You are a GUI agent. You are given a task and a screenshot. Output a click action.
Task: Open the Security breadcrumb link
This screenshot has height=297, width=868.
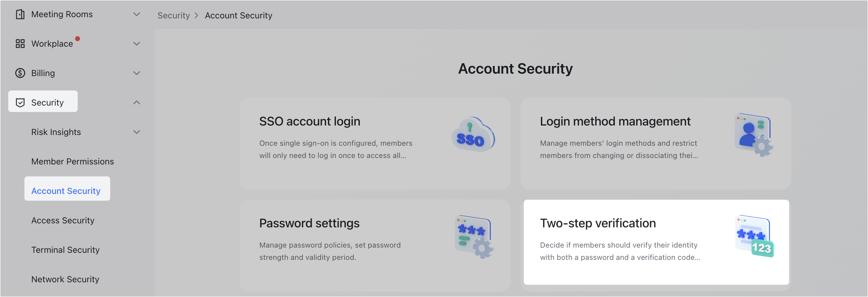173,15
